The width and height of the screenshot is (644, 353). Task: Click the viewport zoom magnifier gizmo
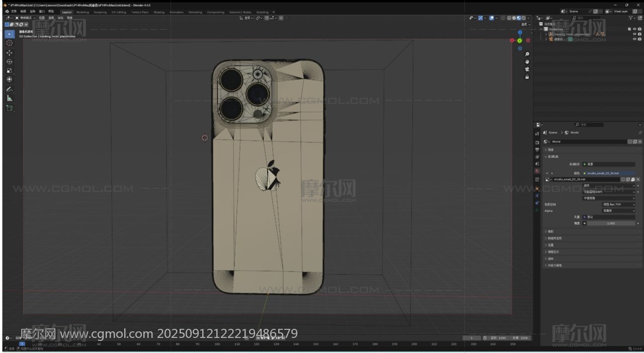527,54
